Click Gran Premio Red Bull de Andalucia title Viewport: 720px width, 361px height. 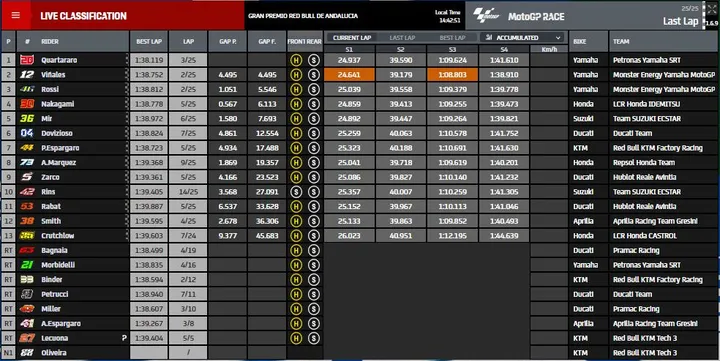pyautogui.click(x=303, y=16)
